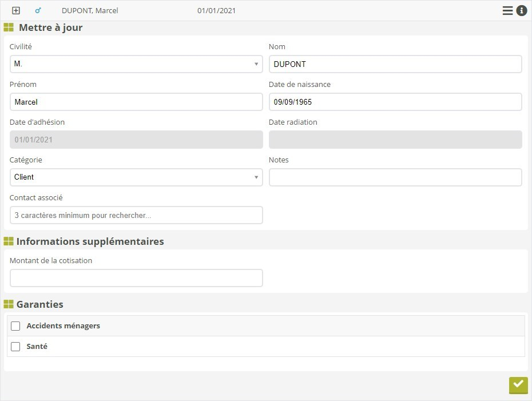The image size is (532, 401).
Task: Click DUPONT, Marcel header title
Action: click(90, 11)
